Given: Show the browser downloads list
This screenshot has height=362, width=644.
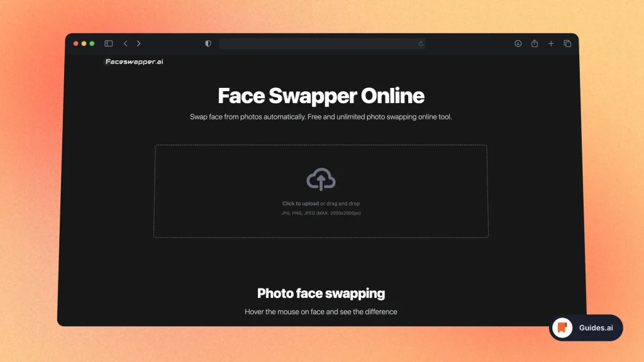Looking at the screenshot, I should coord(518,43).
